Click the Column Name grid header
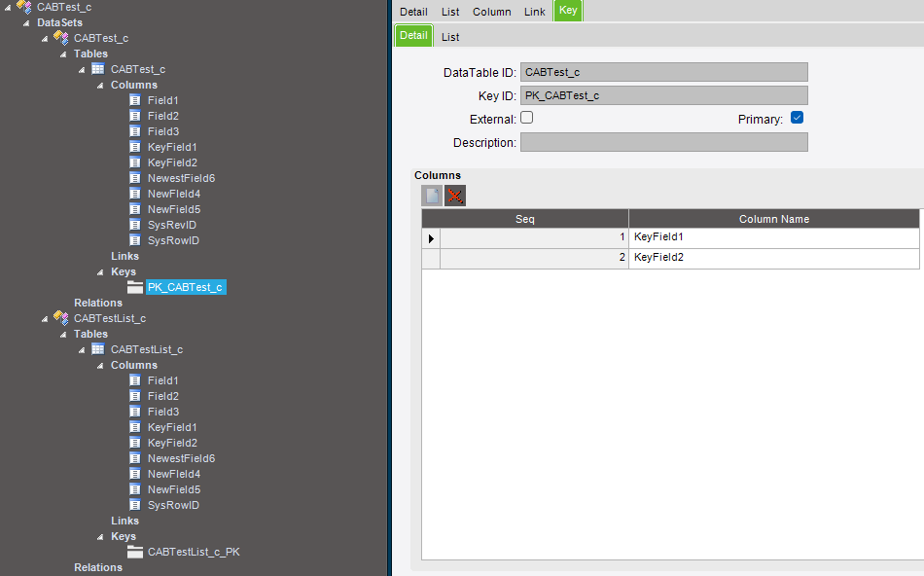 [774, 219]
